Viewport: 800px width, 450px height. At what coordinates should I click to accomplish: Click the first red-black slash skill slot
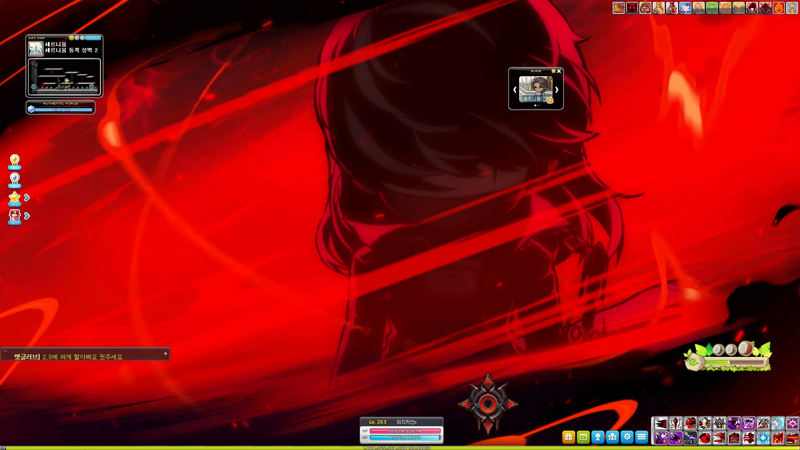click(x=661, y=422)
